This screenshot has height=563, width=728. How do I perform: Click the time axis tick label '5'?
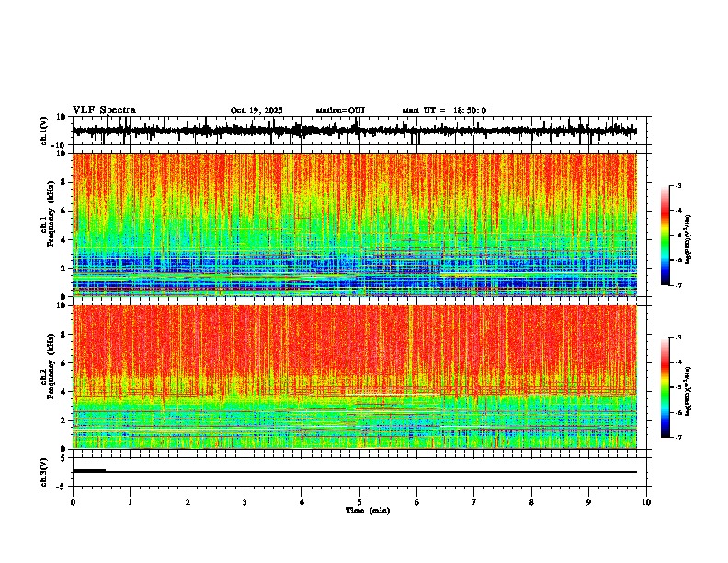pos(359,502)
